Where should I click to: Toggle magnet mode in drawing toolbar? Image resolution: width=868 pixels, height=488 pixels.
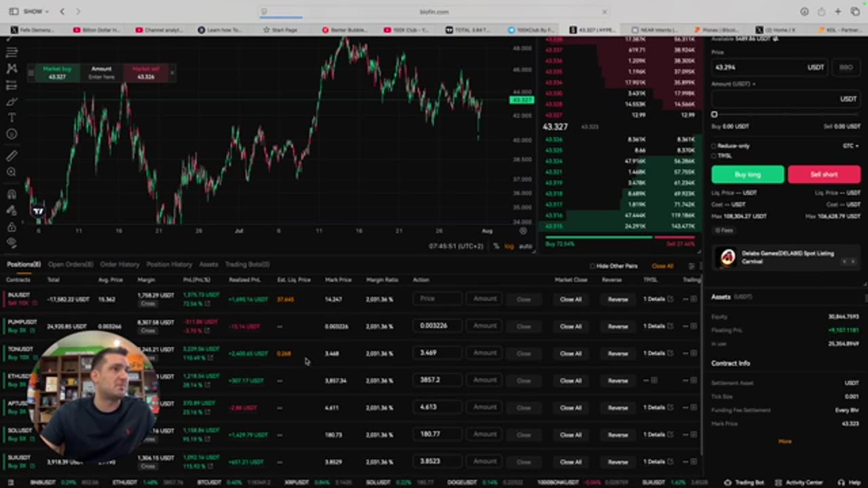(x=12, y=194)
